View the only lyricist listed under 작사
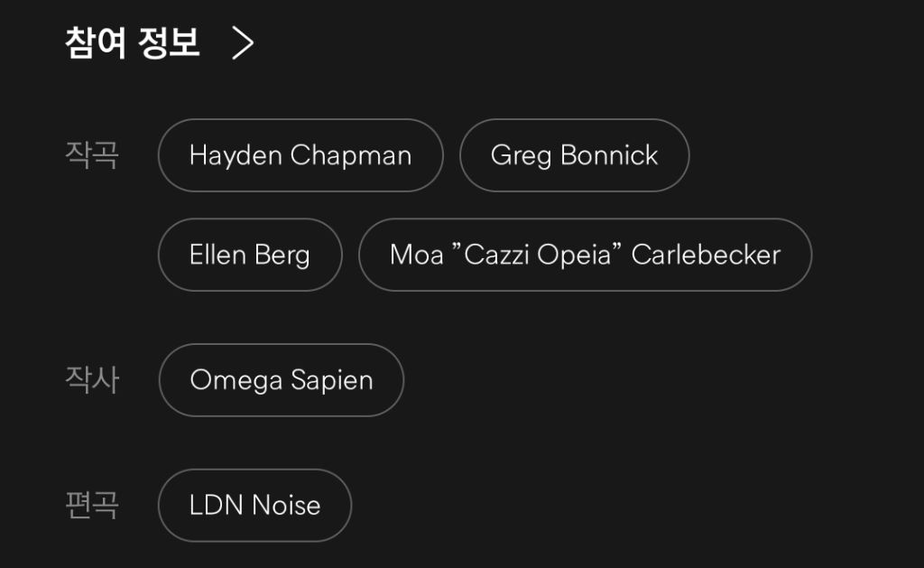This screenshot has width=924, height=568. pyautogui.click(x=282, y=380)
